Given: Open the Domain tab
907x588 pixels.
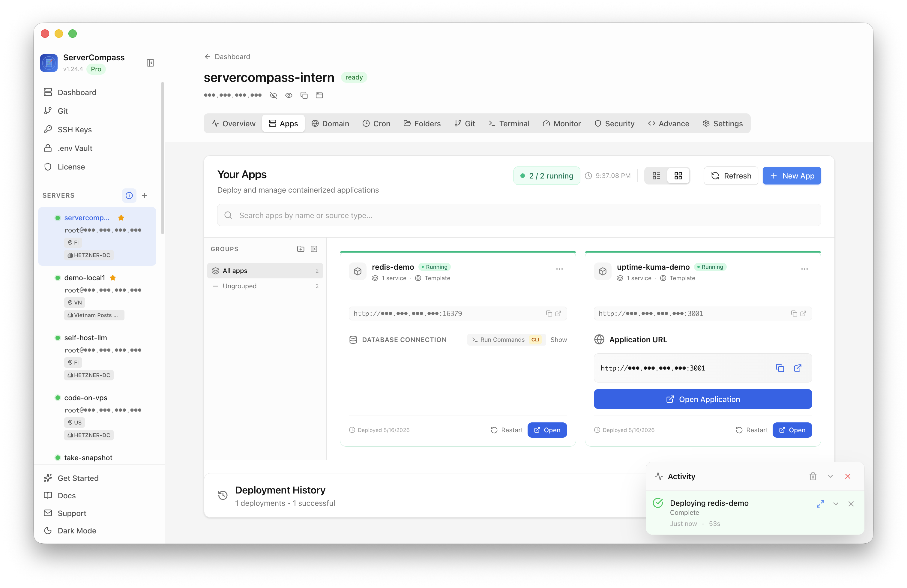Looking at the screenshot, I should click(x=331, y=124).
